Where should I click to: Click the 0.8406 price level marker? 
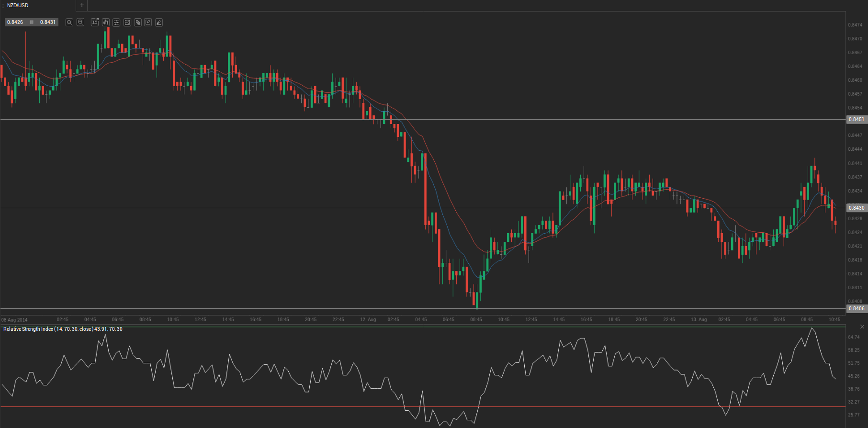pyautogui.click(x=857, y=308)
